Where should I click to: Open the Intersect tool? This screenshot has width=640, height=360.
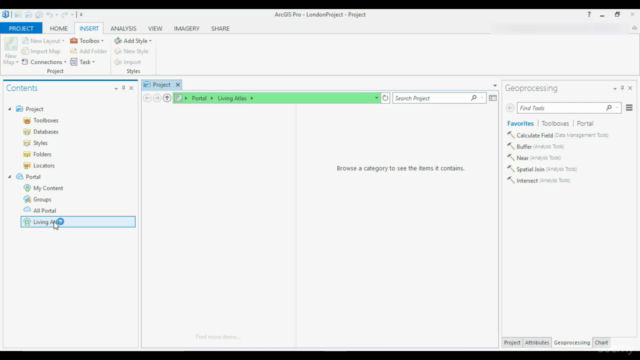tap(538, 180)
